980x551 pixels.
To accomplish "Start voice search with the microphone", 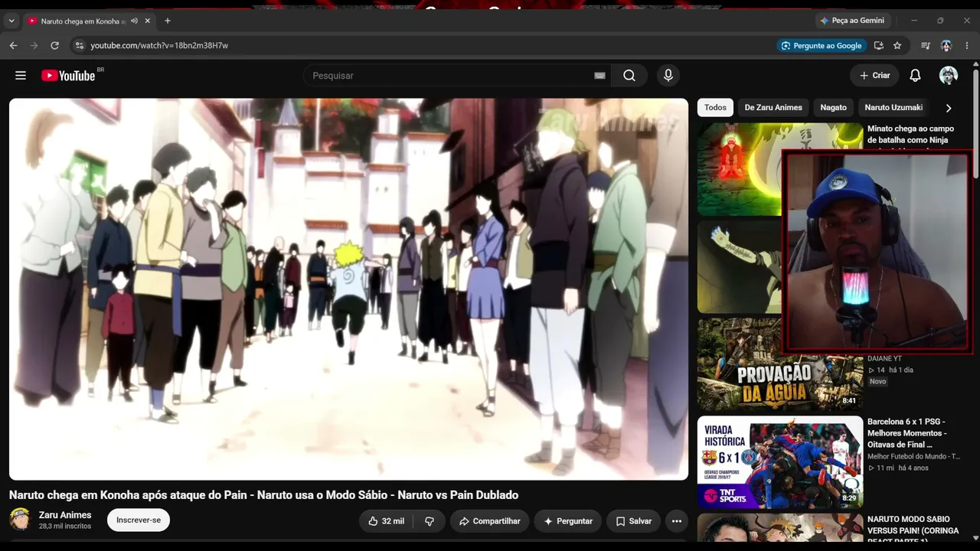I will click(668, 76).
